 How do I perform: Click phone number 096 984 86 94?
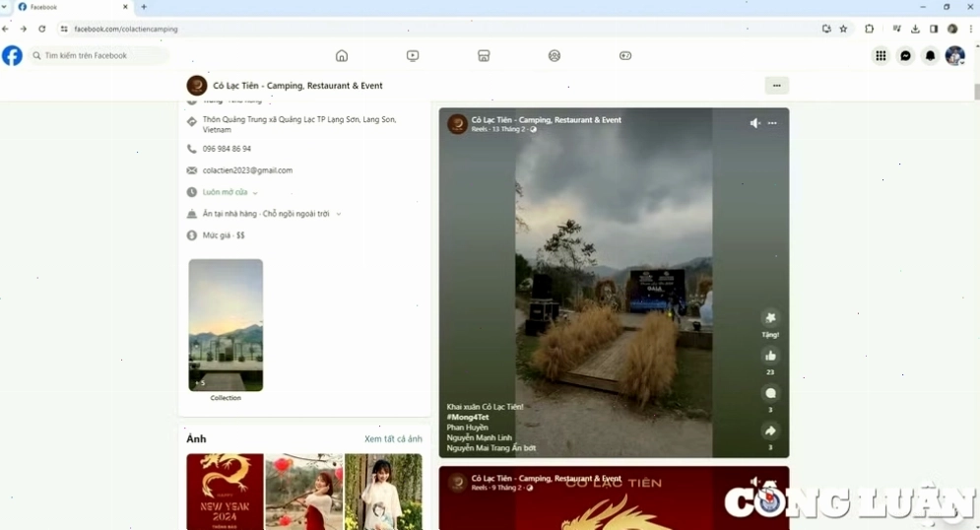(227, 149)
